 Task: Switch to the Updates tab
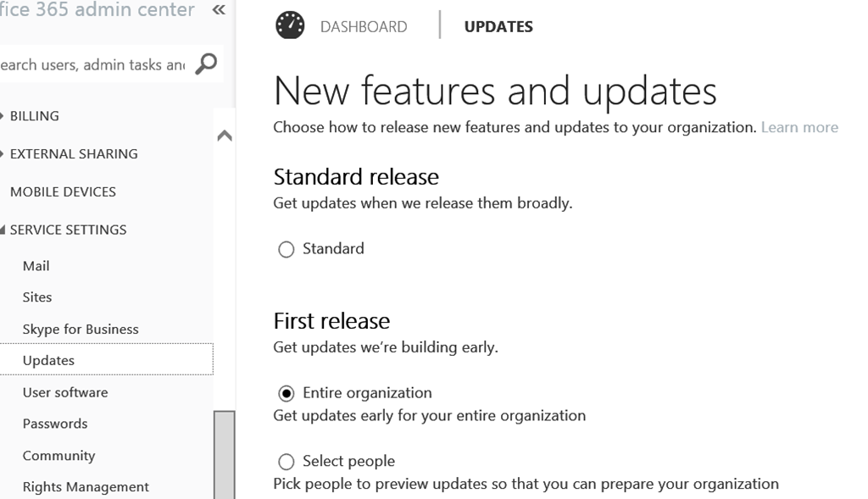tap(498, 27)
